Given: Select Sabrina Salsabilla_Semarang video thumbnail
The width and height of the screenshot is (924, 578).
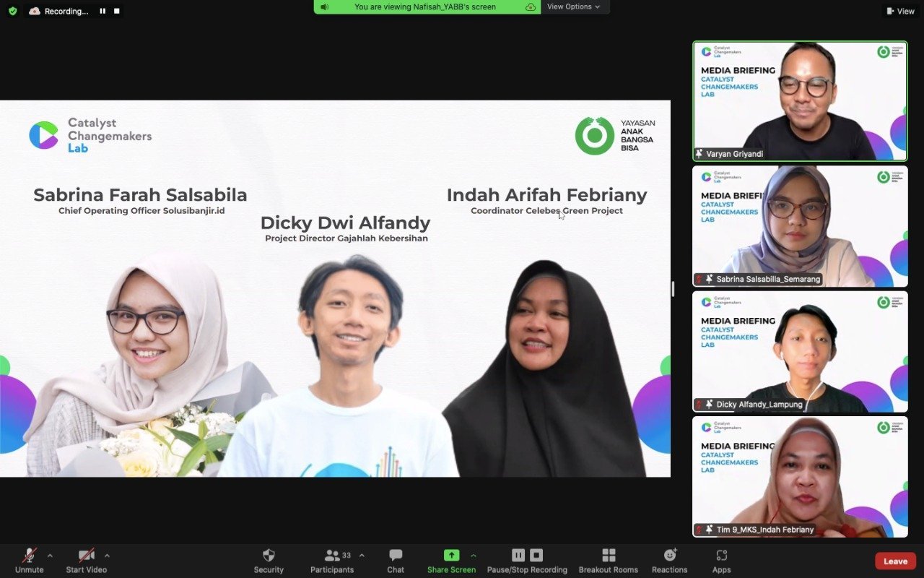Looking at the screenshot, I should pos(801,226).
